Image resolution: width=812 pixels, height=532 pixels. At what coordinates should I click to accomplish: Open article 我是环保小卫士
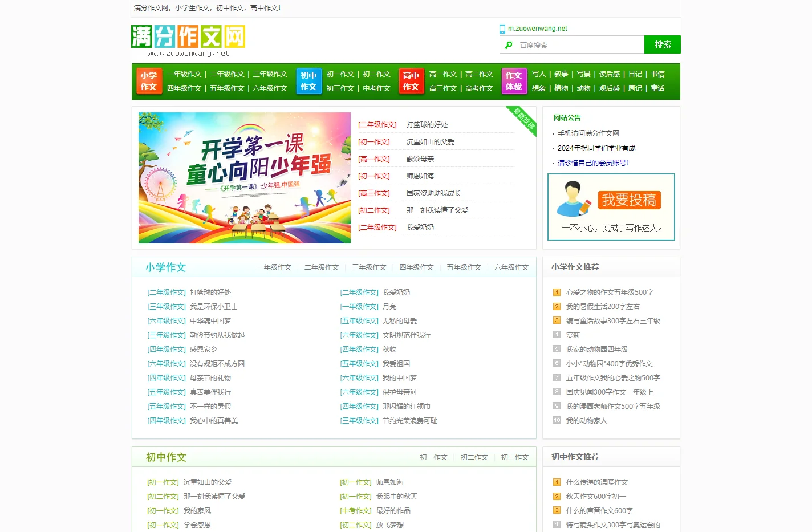(214, 307)
